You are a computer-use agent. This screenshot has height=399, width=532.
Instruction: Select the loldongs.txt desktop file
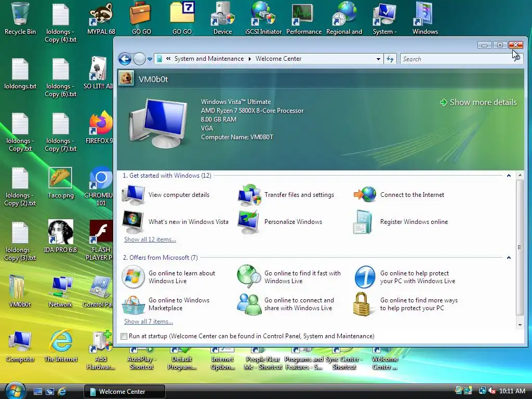click(20, 74)
